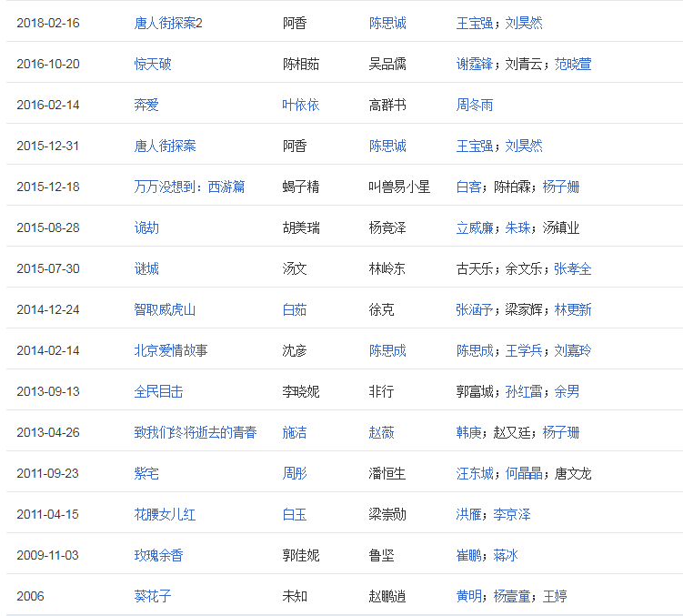Open 唐人街探案 link in 2015-12-31 row
683x616 pixels.
166,146
